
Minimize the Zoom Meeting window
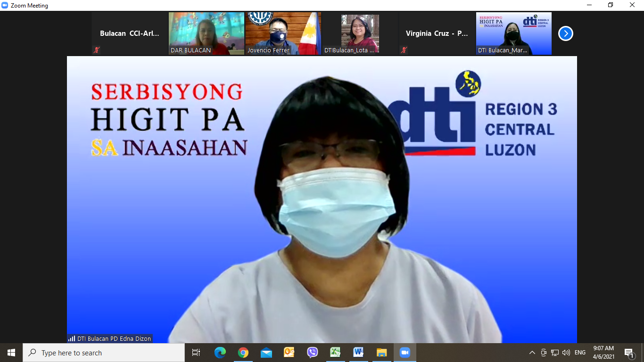589,5
